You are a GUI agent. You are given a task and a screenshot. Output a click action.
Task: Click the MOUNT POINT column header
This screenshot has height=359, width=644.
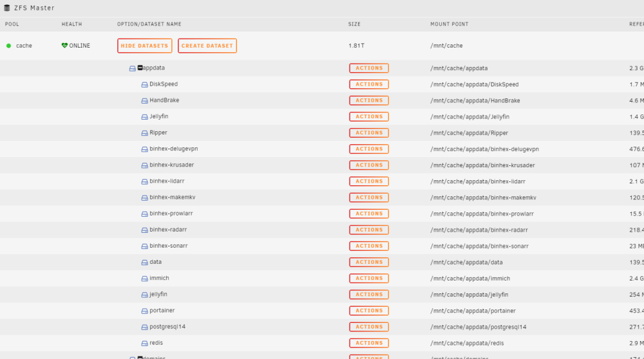click(450, 24)
